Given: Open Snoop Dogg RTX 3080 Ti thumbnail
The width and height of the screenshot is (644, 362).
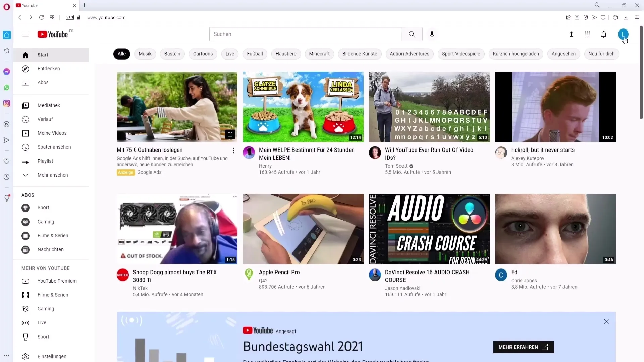Looking at the screenshot, I should tap(177, 229).
